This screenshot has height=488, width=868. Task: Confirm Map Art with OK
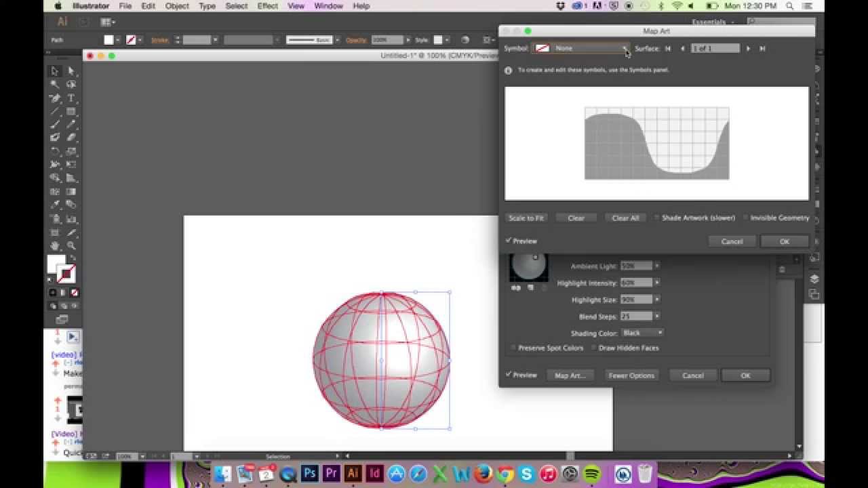[785, 241]
